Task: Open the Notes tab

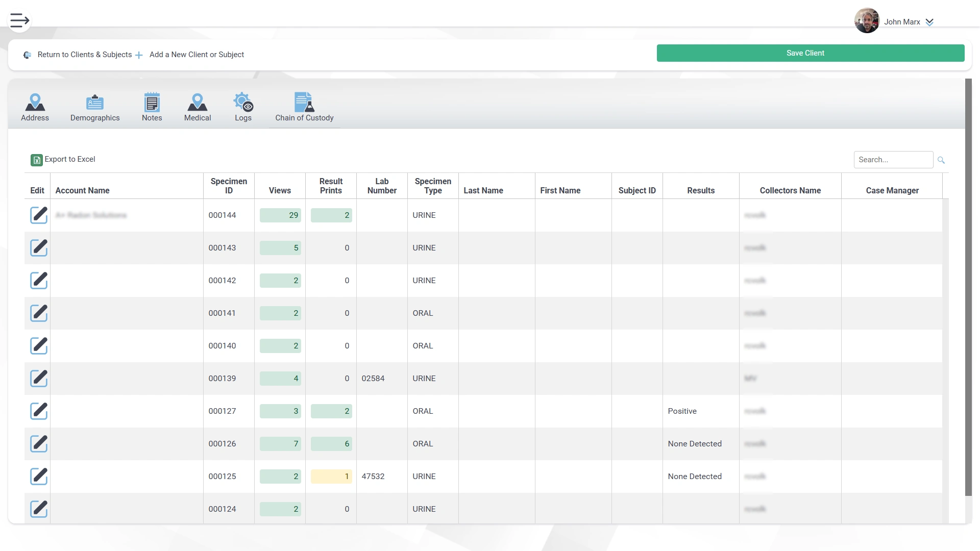Action: (152, 107)
